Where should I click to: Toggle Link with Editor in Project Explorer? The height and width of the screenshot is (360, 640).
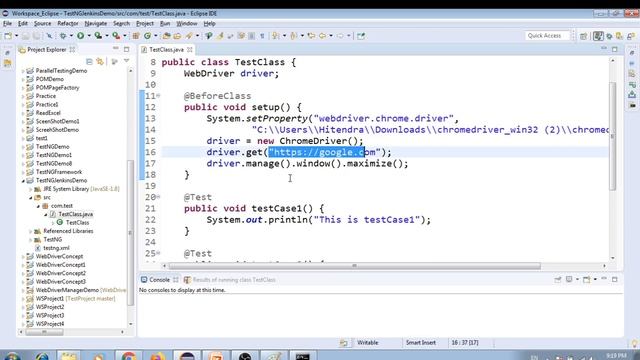pyautogui.click(x=100, y=61)
